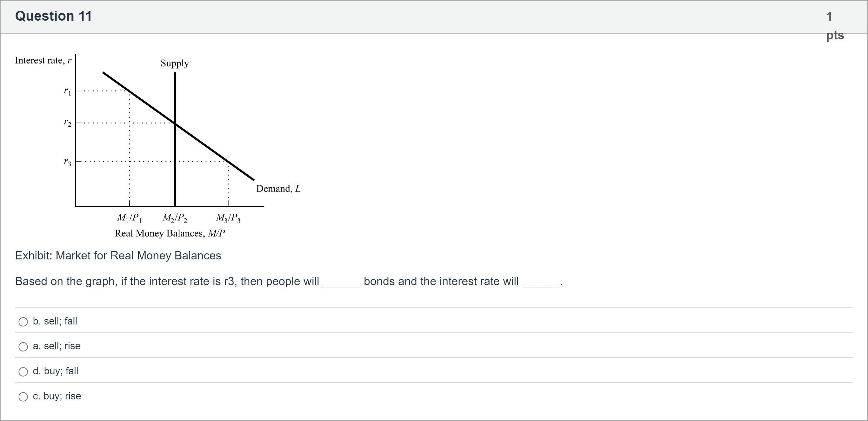Click the "Exhibit: Market for Real Money Balances" caption
The width and height of the screenshot is (868, 421).
(118, 256)
